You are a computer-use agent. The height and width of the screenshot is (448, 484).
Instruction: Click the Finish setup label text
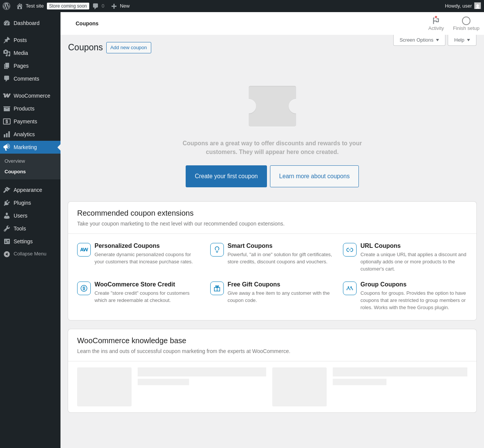point(466,28)
